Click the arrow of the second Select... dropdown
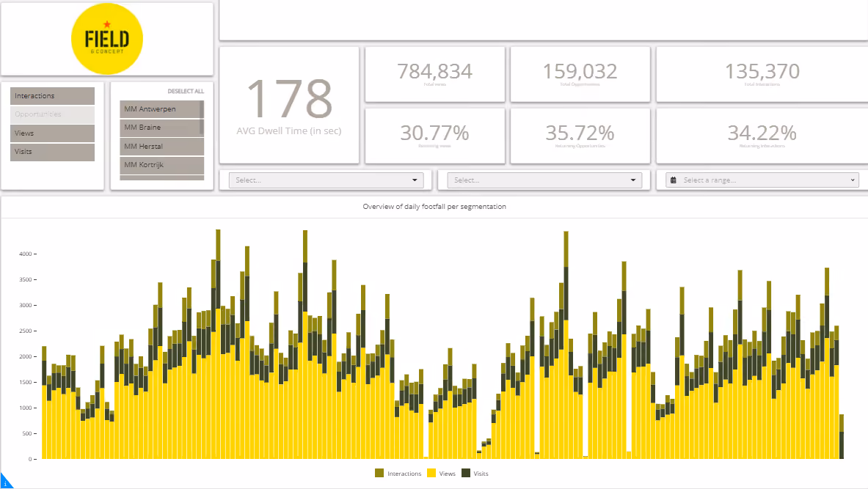The width and height of the screenshot is (868, 489). (x=633, y=180)
